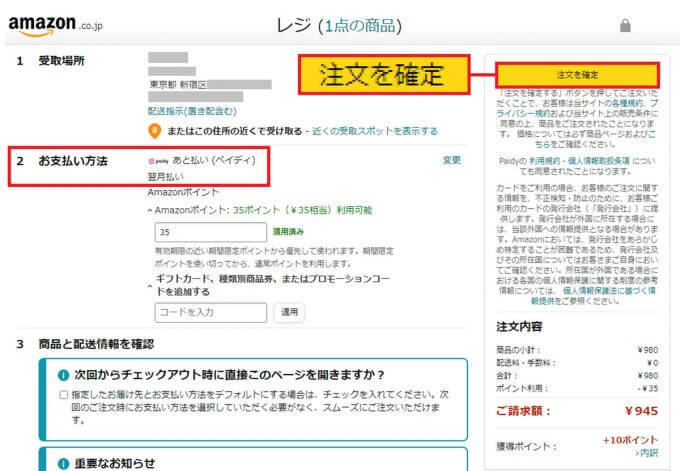This screenshot has height=471, width=680.
Task: Click the 適用済み status text
Action: click(x=288, y=232)
